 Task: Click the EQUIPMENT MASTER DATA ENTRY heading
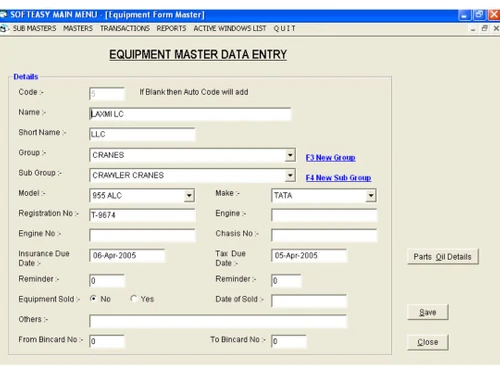198,55
